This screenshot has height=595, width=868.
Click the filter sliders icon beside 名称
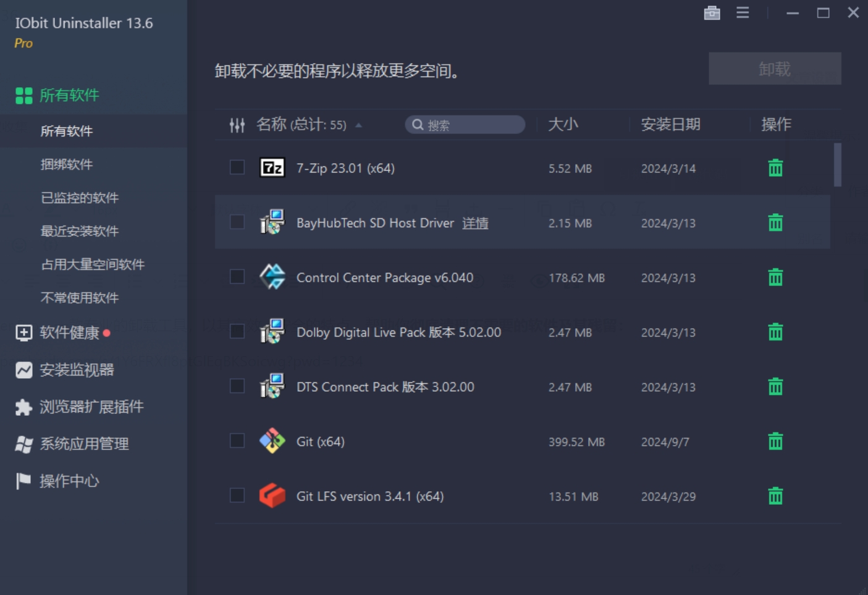[x=237, y=125]
